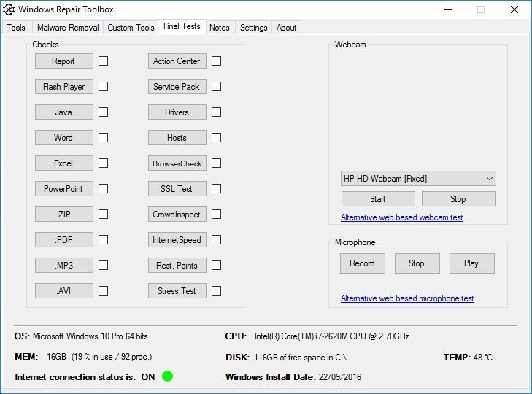532x394 pixels.
Task: Switch to the Tools tab
Action: pos(16,28)
